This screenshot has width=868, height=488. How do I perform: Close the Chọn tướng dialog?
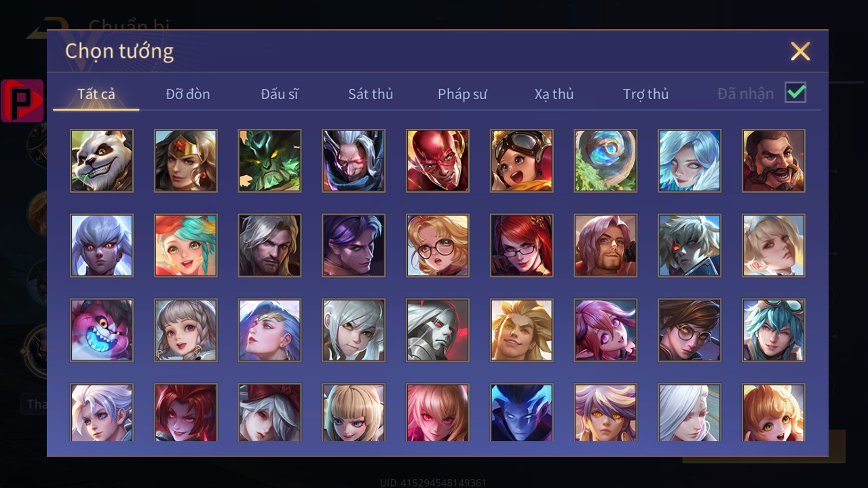click(800, 51)
